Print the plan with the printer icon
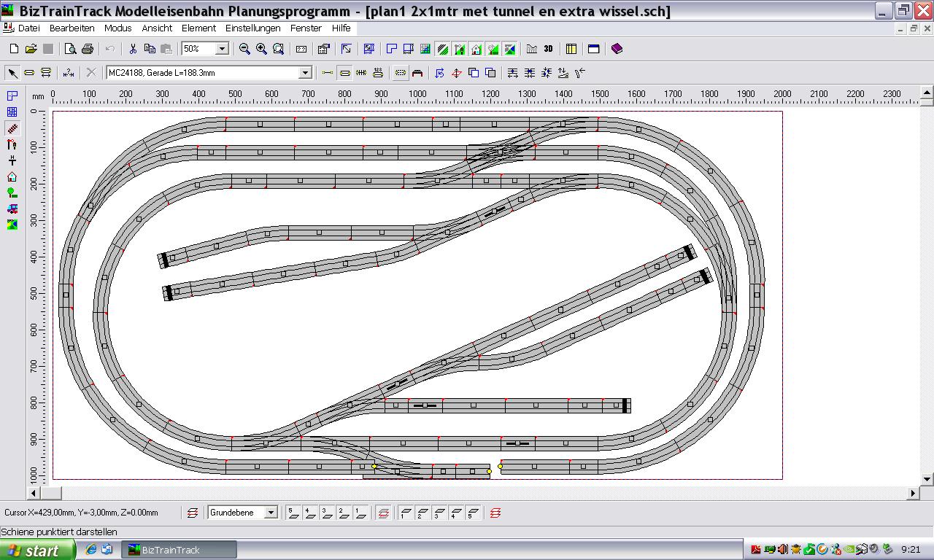Viewport: 934px width, 560px height. click(87, 49)
